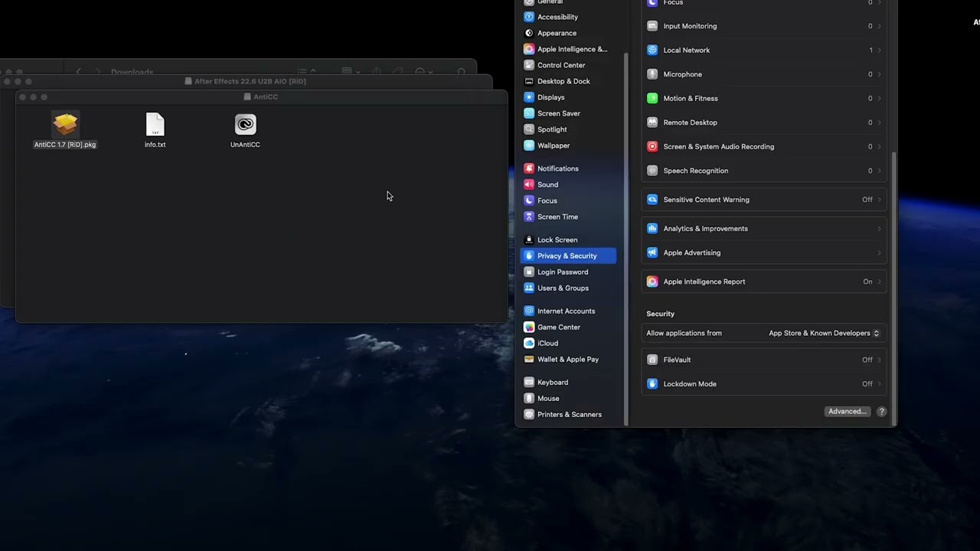Select the info.txt file icon
This screenshot has height=551, width=980.
155,126
